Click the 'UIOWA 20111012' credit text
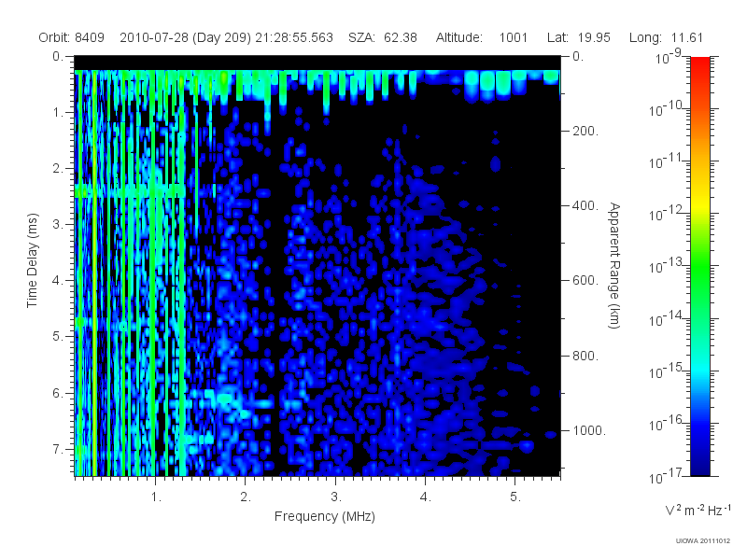 (703, 541)
